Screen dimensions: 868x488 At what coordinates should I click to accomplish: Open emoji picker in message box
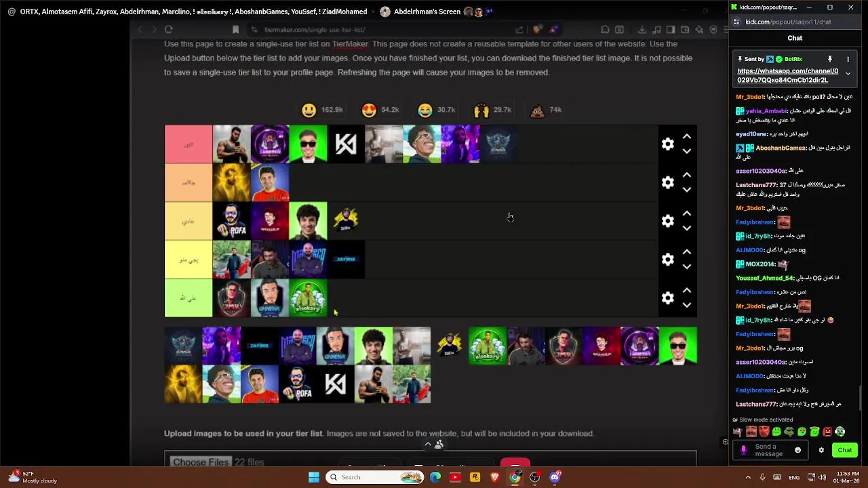(797, 450)
